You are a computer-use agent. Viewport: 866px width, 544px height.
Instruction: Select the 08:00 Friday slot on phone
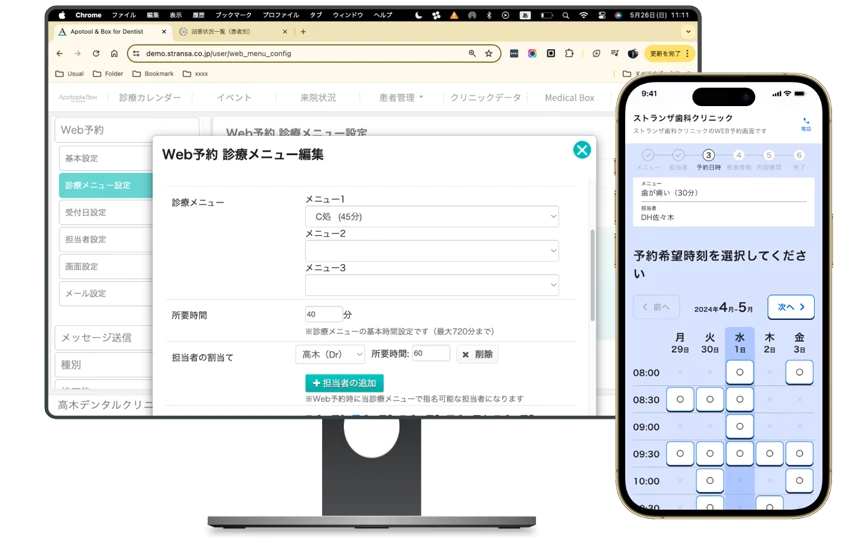799,372
